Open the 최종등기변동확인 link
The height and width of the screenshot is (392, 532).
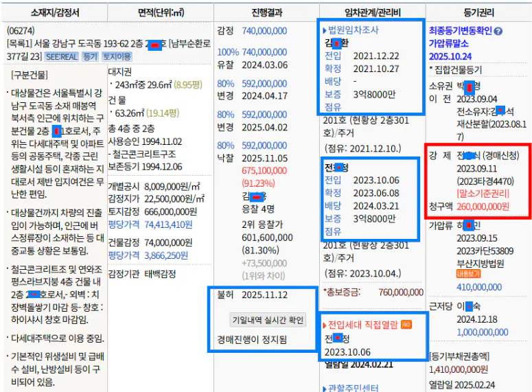click(x=460, y=32)
